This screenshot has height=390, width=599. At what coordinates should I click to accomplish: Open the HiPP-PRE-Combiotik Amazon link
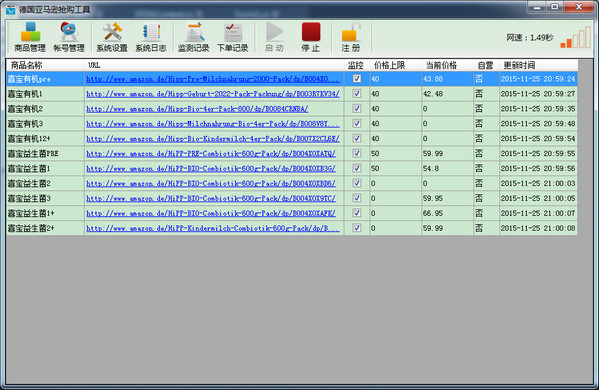[211, 153]
